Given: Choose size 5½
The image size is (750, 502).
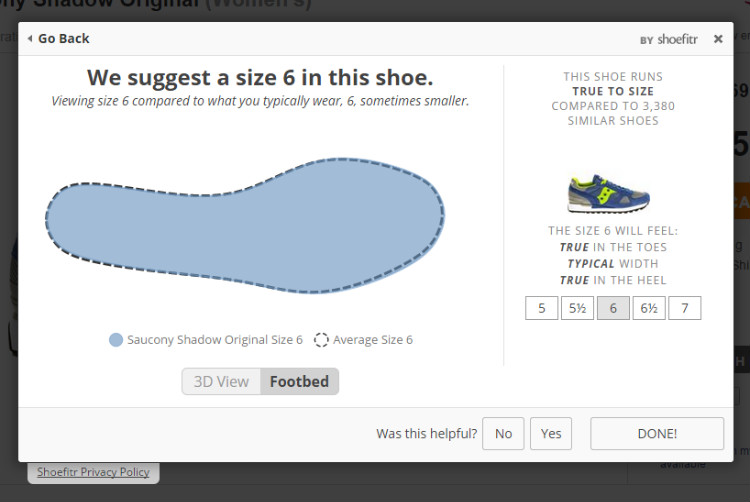Looking at the screenshot, I should 577,308.
